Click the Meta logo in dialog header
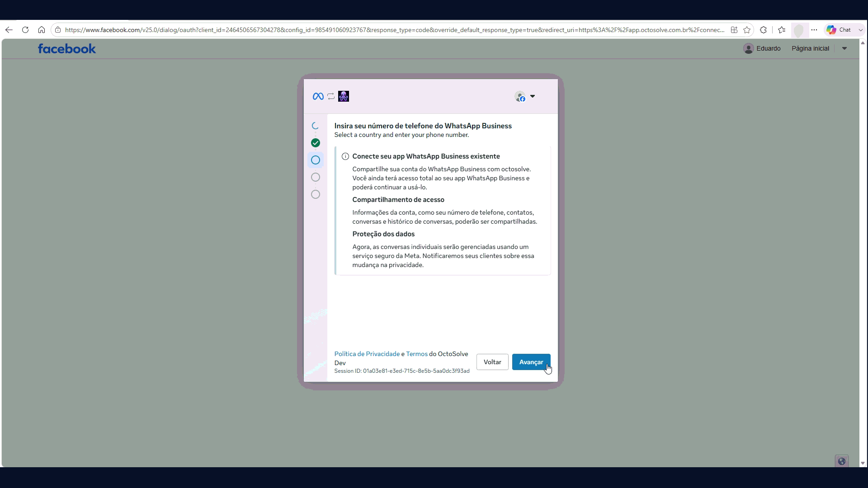The width and height of the screenshot is (868, 488). click(318, 96)
